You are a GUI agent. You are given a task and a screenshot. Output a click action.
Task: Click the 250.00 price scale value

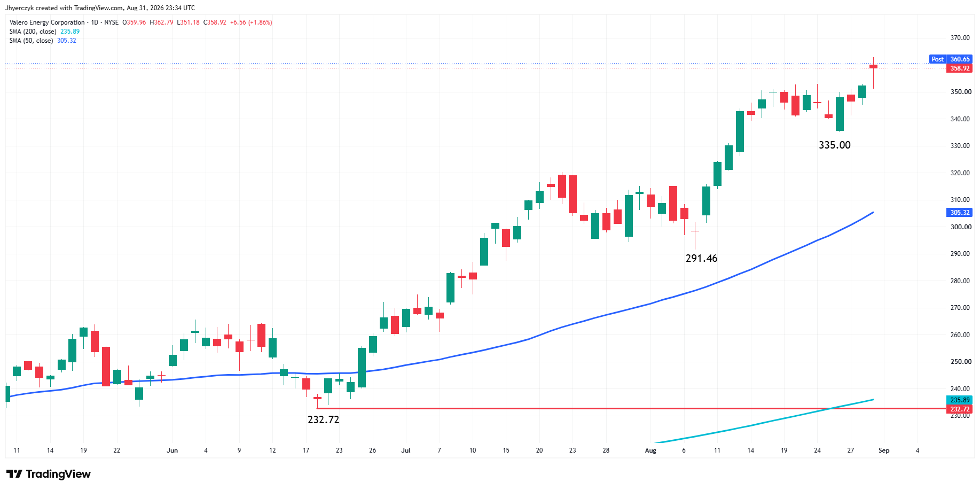coord(960,362)
